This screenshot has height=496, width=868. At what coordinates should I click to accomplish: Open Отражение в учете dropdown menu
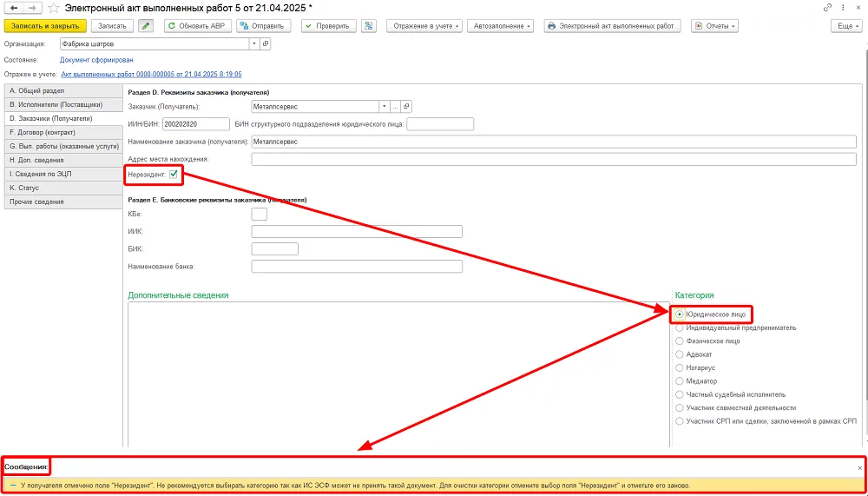(x=424, y=25)
